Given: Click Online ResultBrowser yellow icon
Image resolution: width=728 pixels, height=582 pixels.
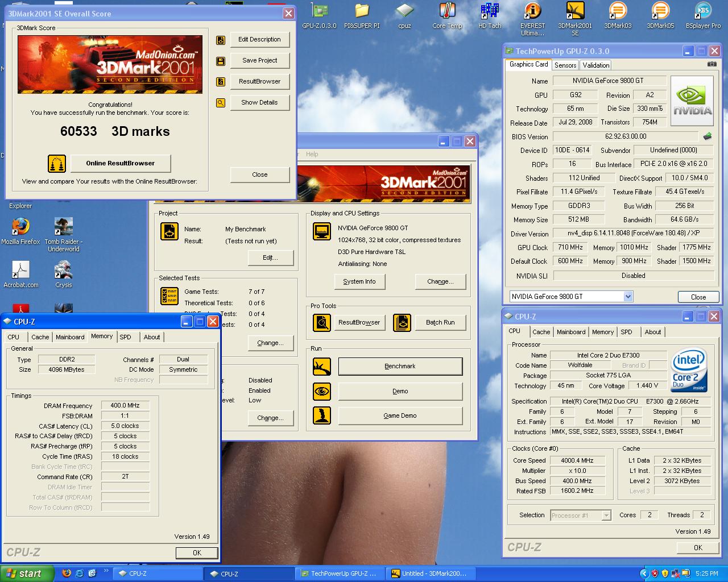Looking at the screenshot, I should click(x=57, y=164).
